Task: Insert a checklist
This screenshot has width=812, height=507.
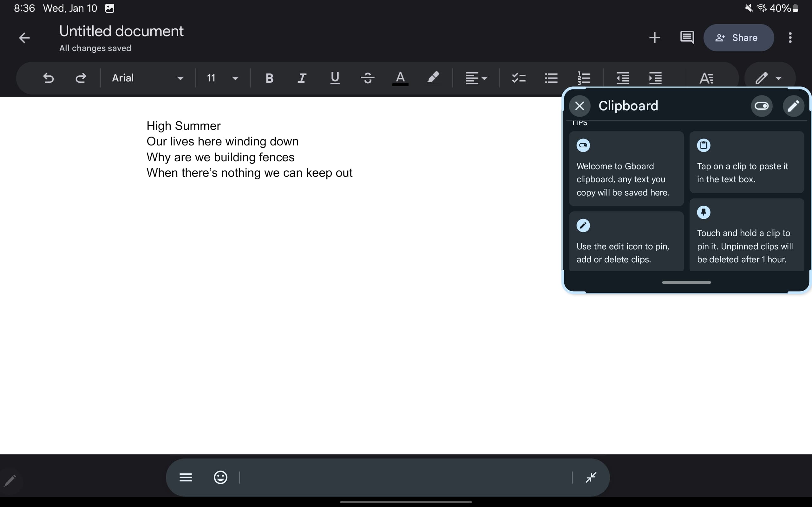Action: tap(518, 78)
